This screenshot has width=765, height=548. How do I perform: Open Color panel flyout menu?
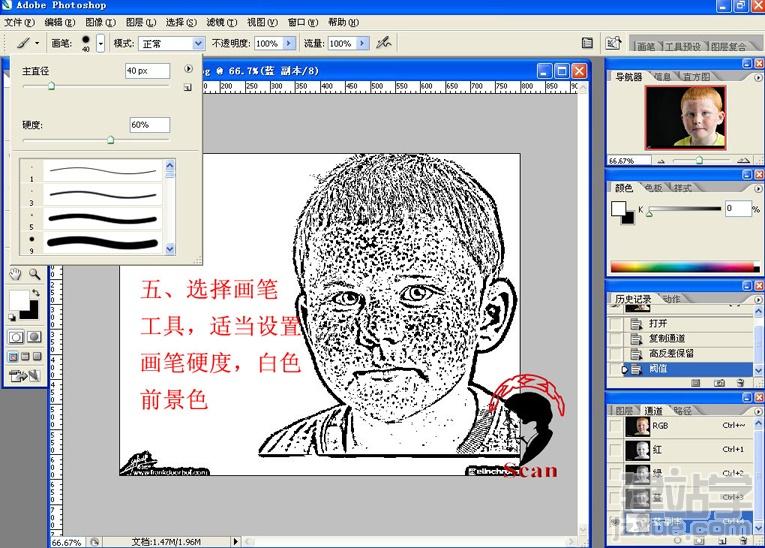point(758,188)
